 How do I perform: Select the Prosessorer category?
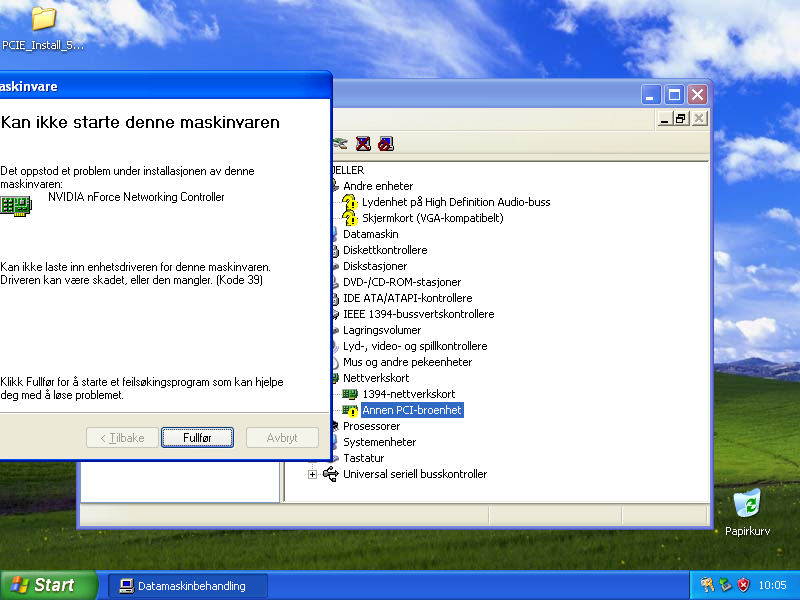tap(371, 426)
